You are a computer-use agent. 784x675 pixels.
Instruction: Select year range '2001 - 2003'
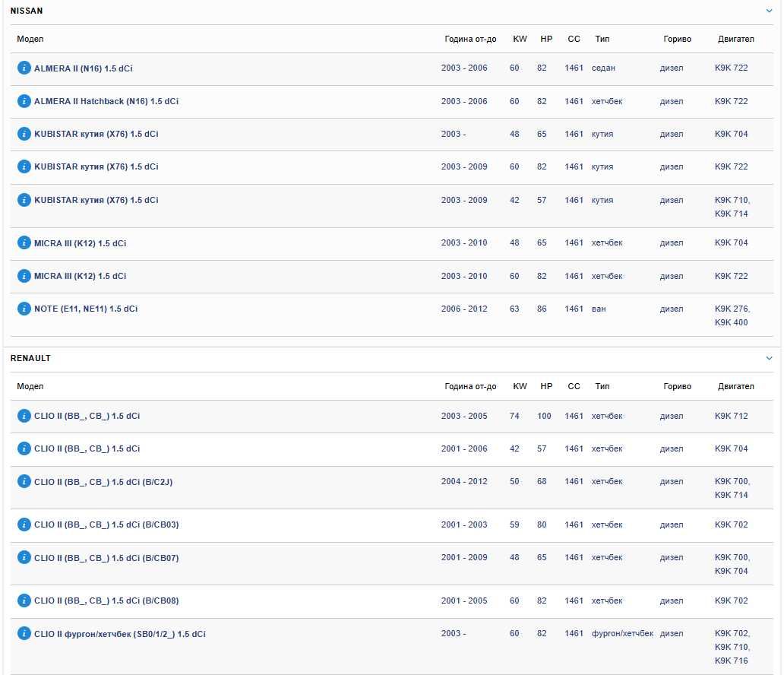pyautogui.click(x=464, y=524)
